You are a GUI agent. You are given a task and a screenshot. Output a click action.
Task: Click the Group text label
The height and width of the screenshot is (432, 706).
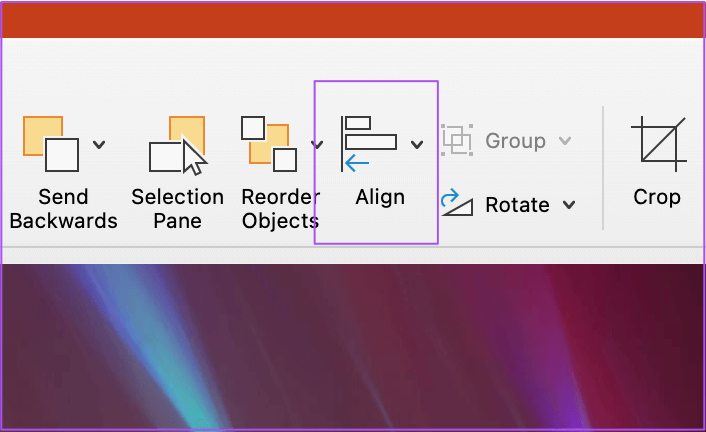click(516, 142)
